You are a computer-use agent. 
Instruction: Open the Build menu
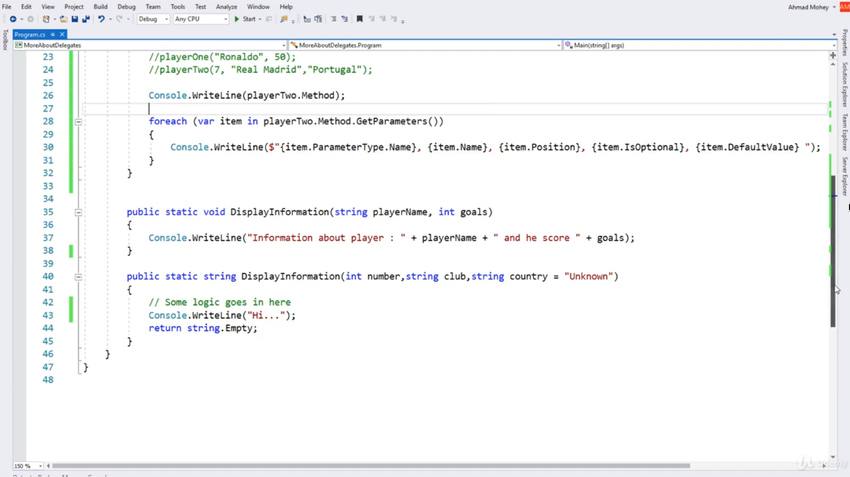click(100, 7)
